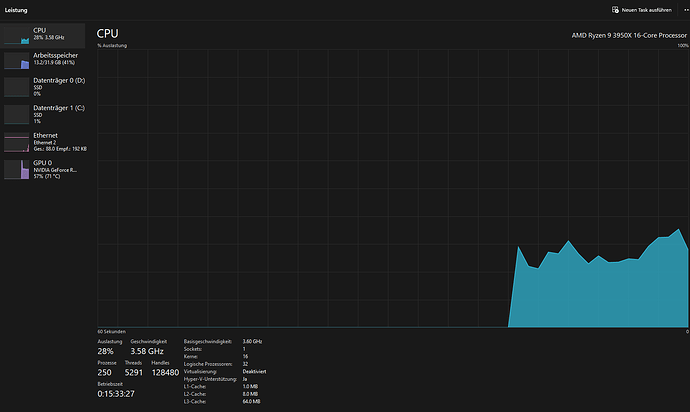Click the large CPU heading
Screen dimensions: 690x412
coord(108,33)
